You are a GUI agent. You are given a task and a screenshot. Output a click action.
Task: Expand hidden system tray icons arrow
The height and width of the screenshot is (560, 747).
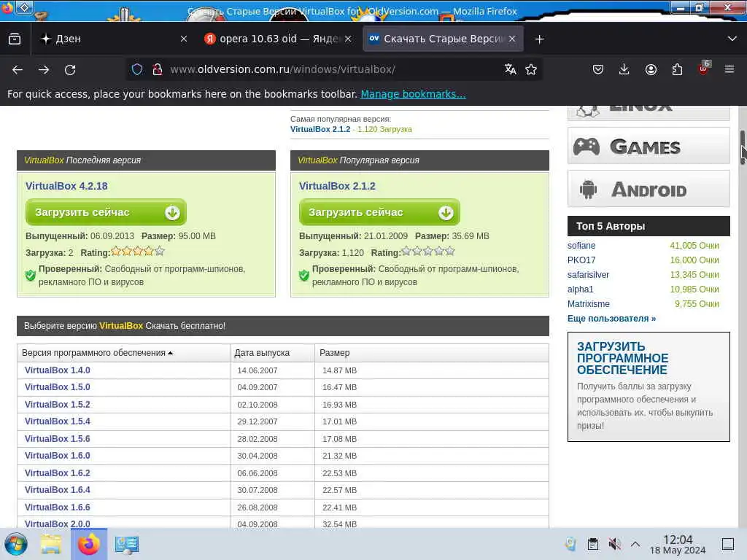(635, 544)
